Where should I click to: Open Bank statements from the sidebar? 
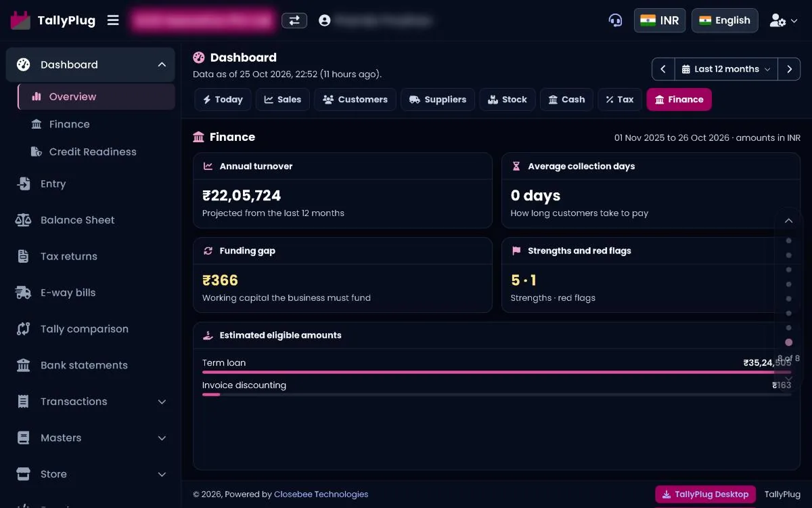coord(90,365)
